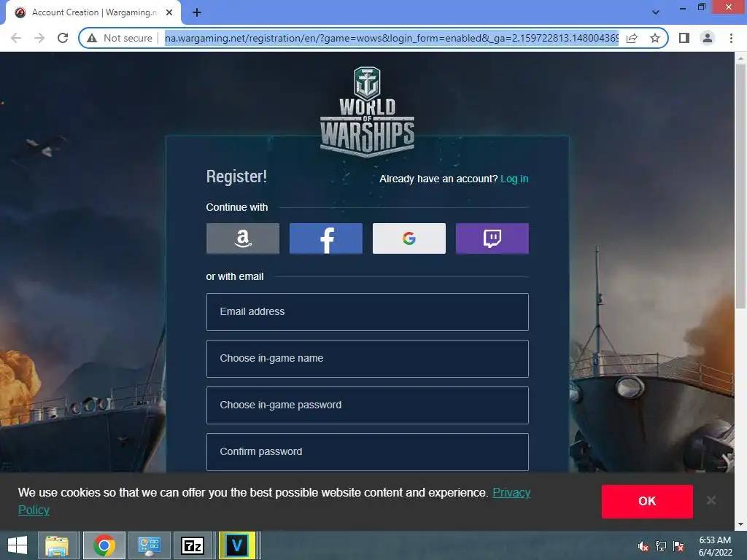Reload the current page
This screenshot has height=560, width=747.
pos(63,38)
